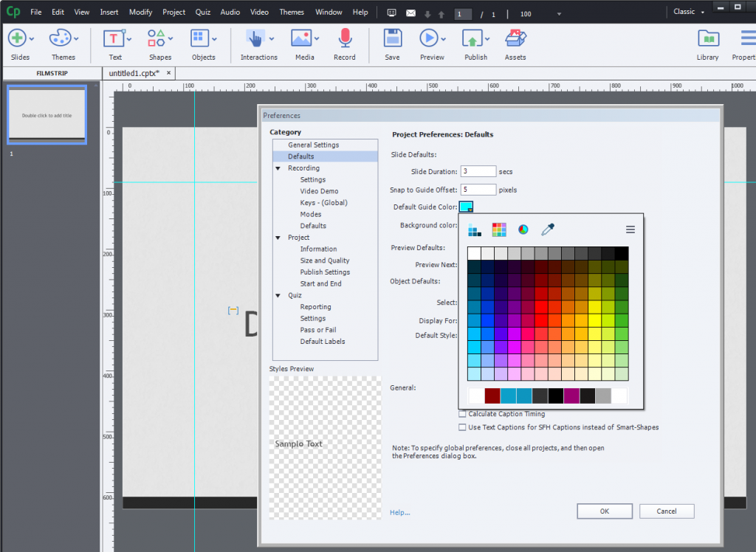The width and height of the screenshot is (756, 552).
Task: Open the Slides dropdown arrow
Action: (x=31, y=38)
